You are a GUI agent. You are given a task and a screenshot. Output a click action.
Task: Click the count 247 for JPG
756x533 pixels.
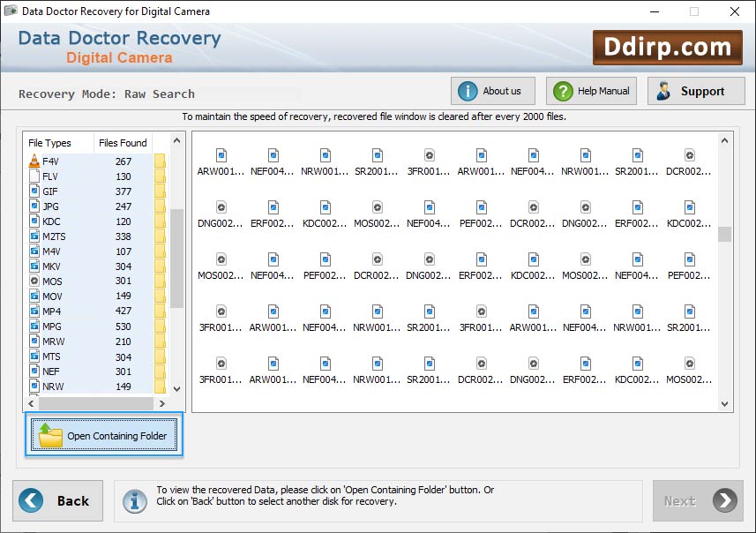pos(124,206)
